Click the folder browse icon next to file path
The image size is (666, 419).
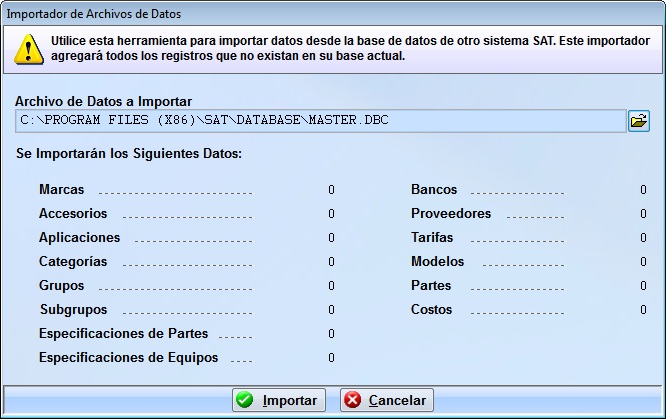coord(638,121)
